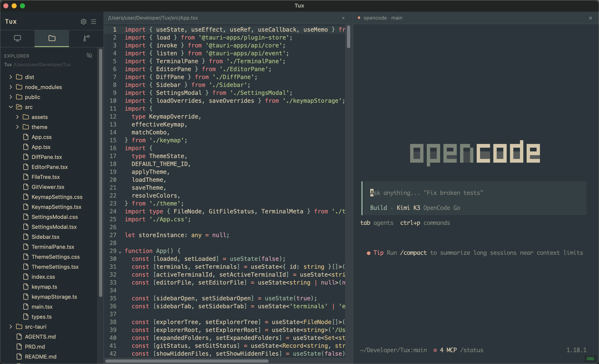
Task: Click the ~/Developer/Tux:main status text
Action: (393, 350)
